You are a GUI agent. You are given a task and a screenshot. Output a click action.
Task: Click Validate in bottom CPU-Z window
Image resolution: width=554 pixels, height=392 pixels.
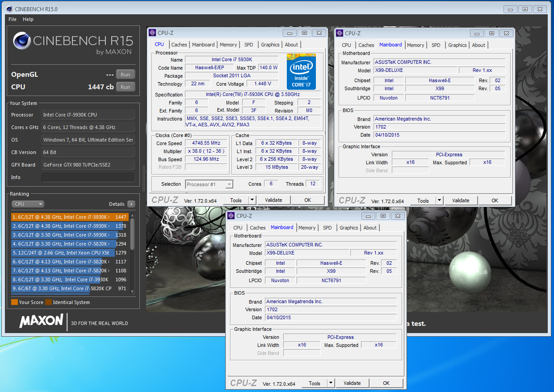(x=352, y=383)
